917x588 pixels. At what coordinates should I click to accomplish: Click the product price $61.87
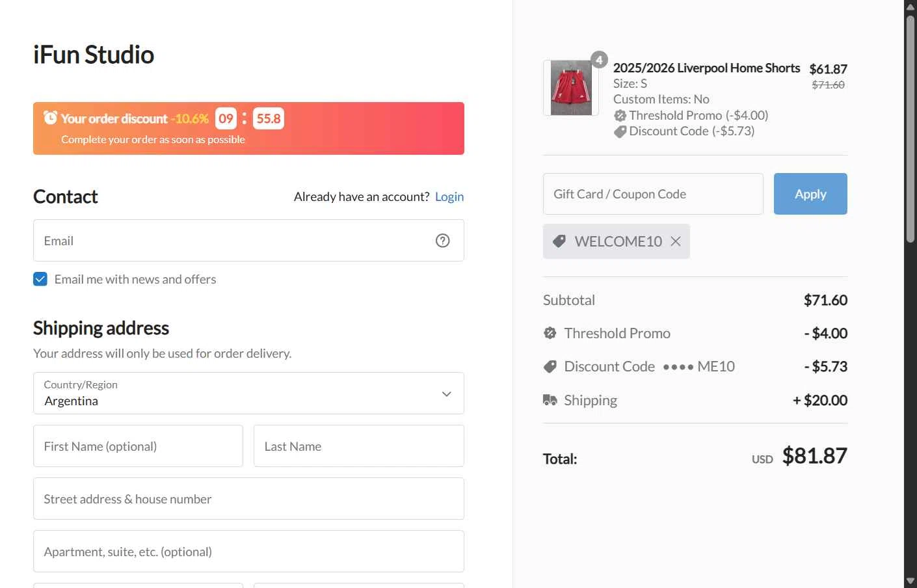[828, 69]
